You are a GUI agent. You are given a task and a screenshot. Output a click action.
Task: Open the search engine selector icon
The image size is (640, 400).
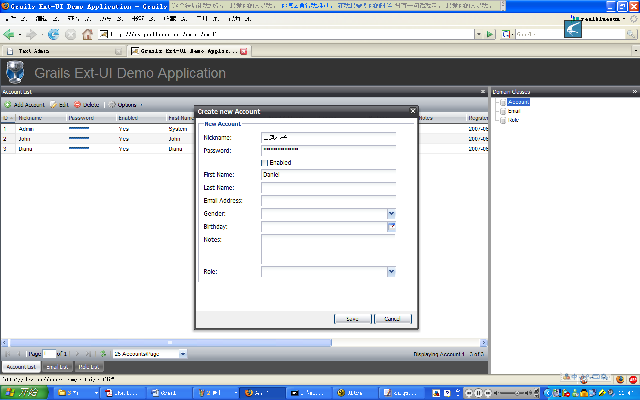coord(506,34)
